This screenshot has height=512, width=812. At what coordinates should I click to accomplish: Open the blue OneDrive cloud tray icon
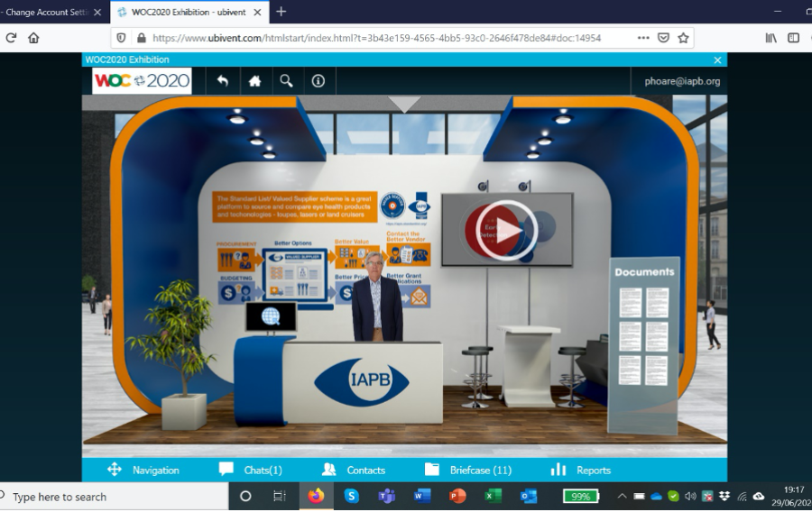(656, 497)
